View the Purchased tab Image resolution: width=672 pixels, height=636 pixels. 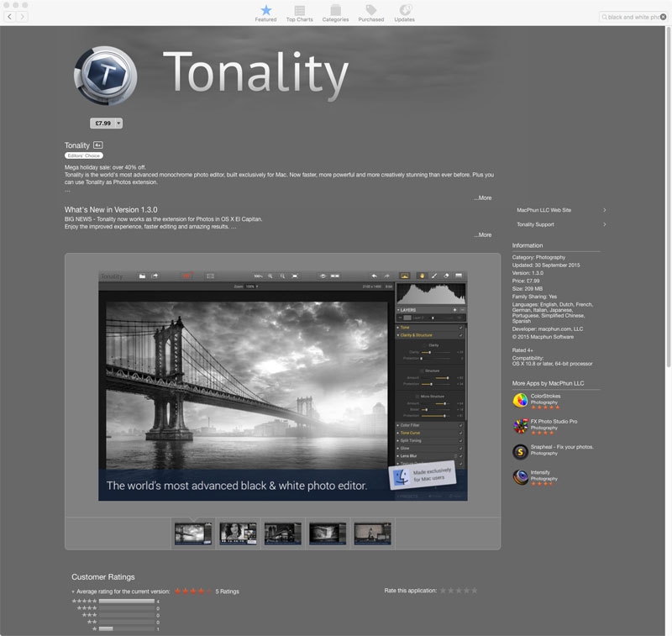(x=371, y=13)
